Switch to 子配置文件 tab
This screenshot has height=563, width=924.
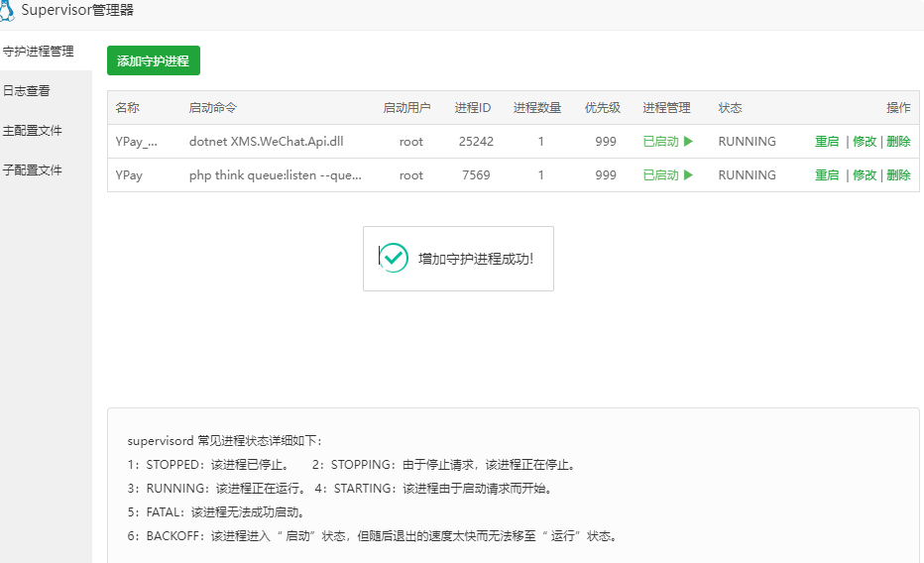tap(33, 170)
